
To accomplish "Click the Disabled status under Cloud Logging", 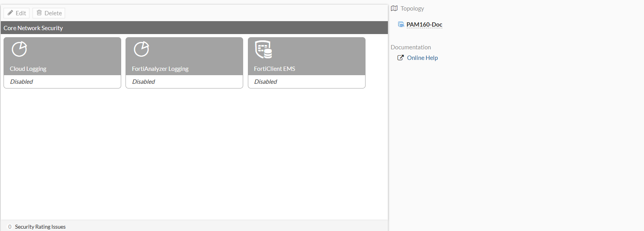I will click(22, 81).
